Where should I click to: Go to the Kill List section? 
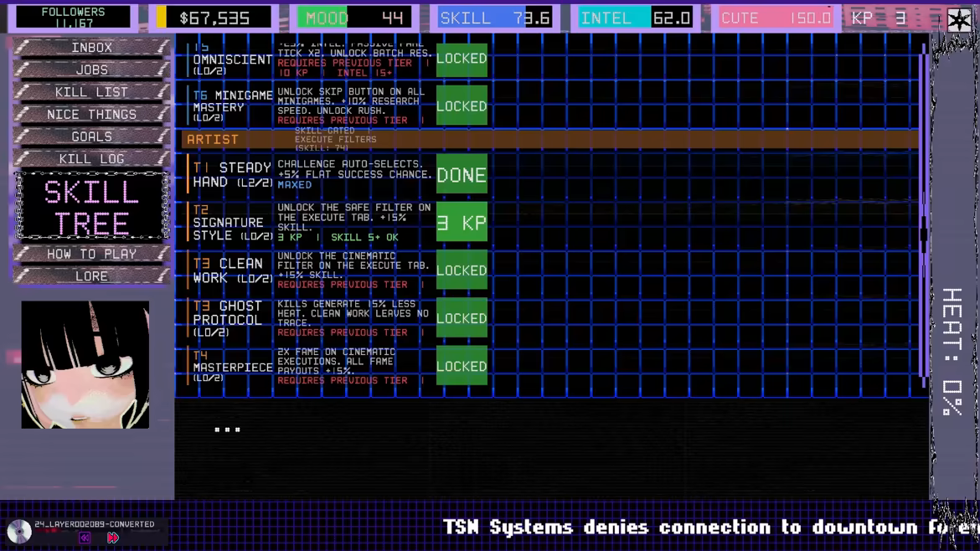coord(92,92)
